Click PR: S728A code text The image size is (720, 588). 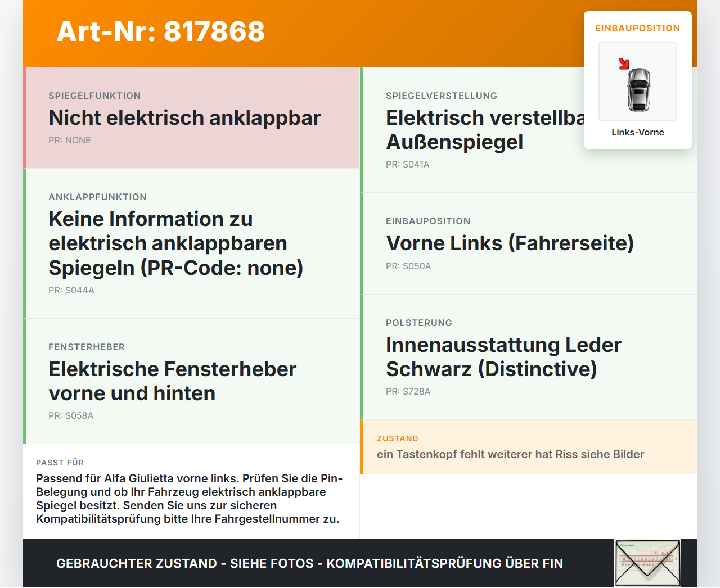(408, 391)
